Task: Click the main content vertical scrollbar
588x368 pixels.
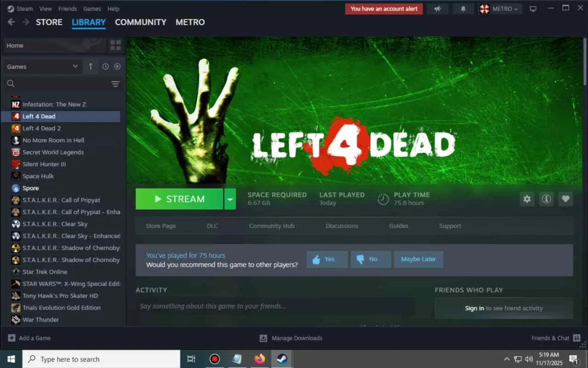Action: 585,62
